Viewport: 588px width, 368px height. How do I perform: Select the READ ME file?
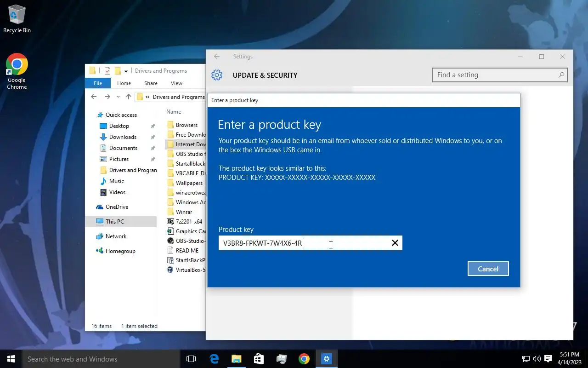pos(187,251)
